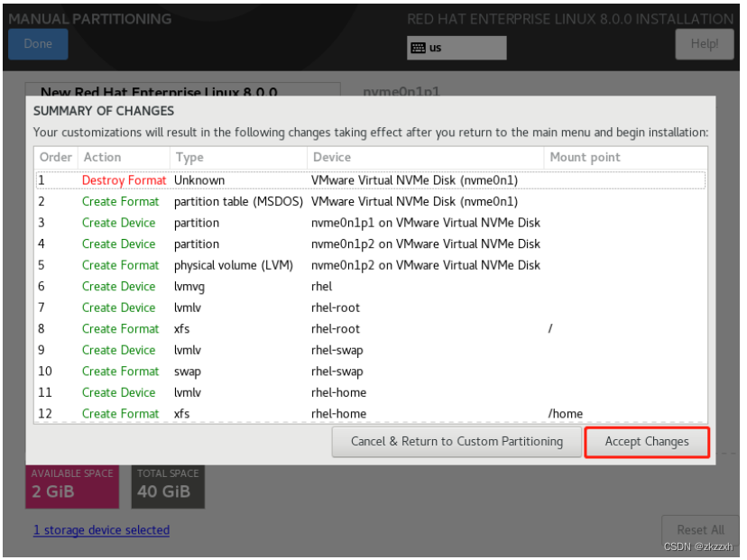Viewport: 747px width, 560px height.
Task: Select the physical volume (LVM) row
Action: tap(370, 265)
